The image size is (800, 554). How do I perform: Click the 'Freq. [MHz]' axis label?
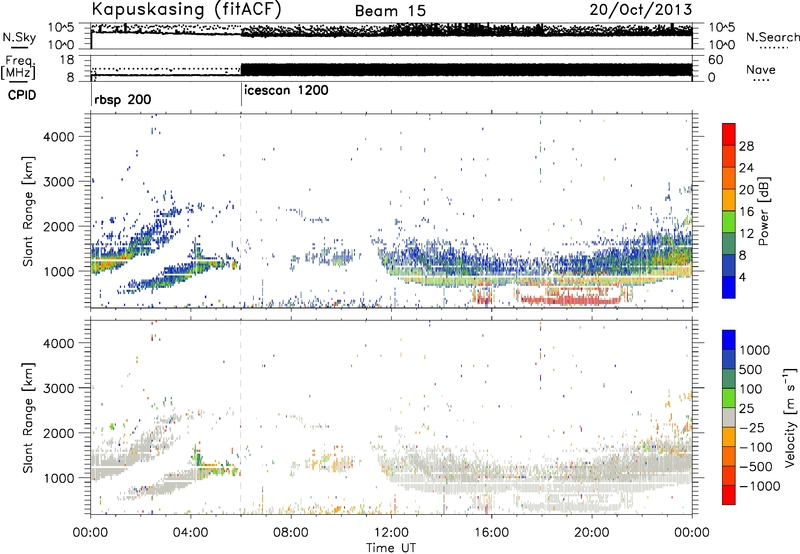click(x=19, y=68)
